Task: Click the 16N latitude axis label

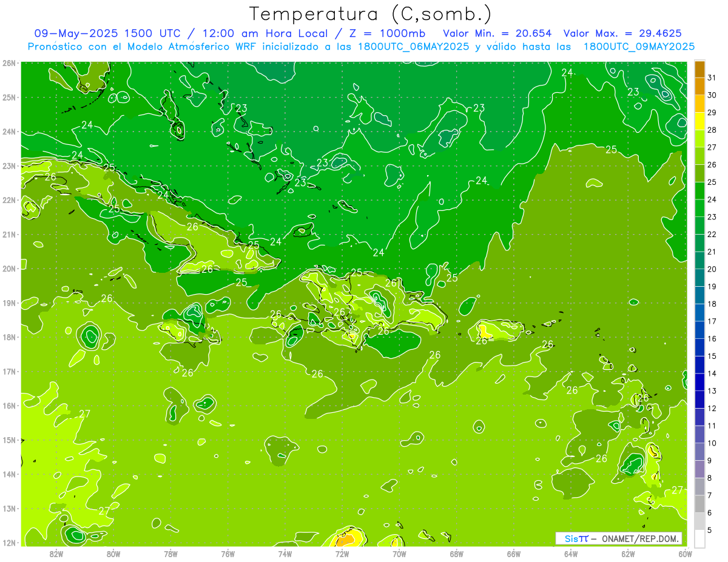Action: (8, 406)
